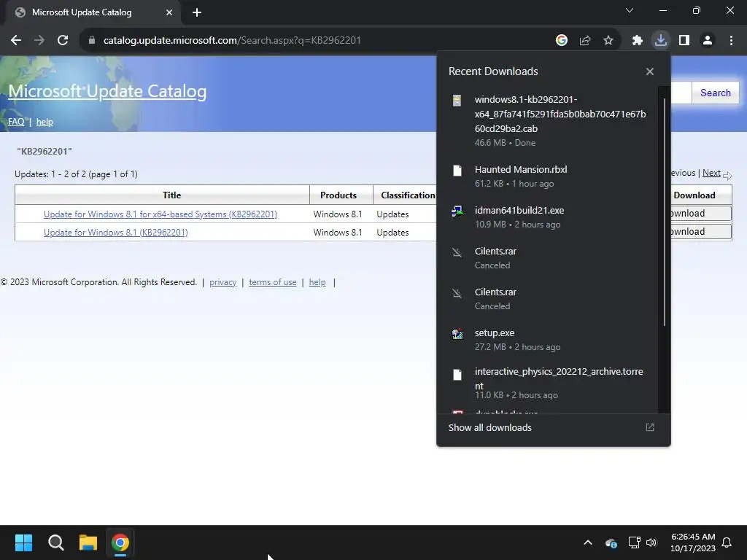The width and height of the screenshot is (747, 560).
Task: Click the catalog Search button
Action: [716, 93]
